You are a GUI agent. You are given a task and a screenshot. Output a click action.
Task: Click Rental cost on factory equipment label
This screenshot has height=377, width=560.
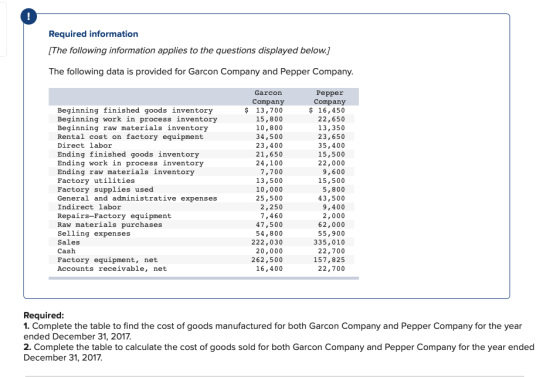130,137
